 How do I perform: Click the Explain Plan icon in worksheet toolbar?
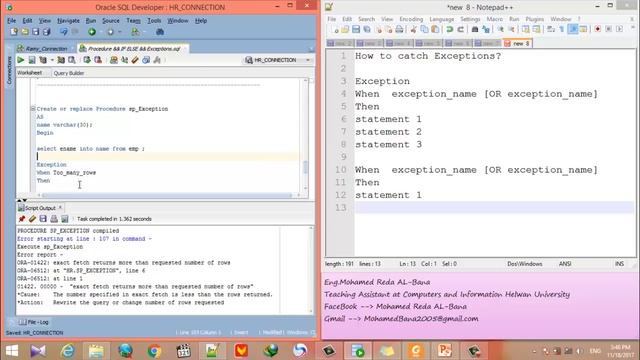pyautogui.click(x=43, y=60)
